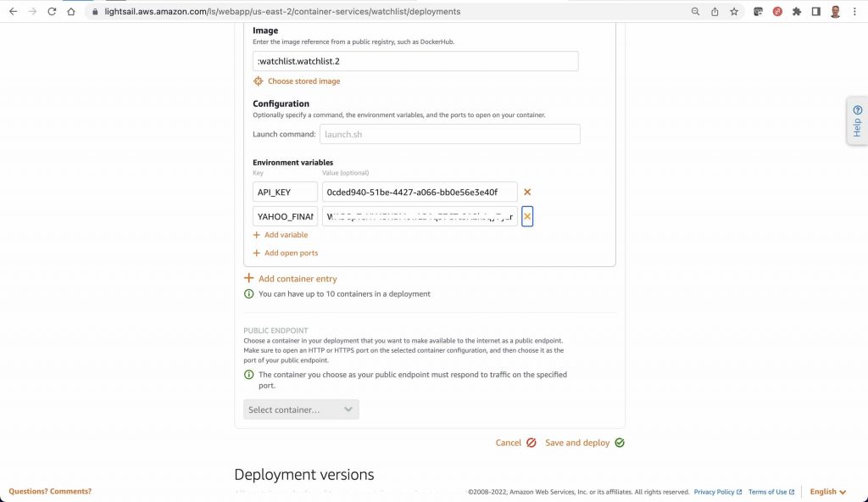868x502 pixels.
Task: Cancel the deployment changes
Action: (x=509, y=442)
